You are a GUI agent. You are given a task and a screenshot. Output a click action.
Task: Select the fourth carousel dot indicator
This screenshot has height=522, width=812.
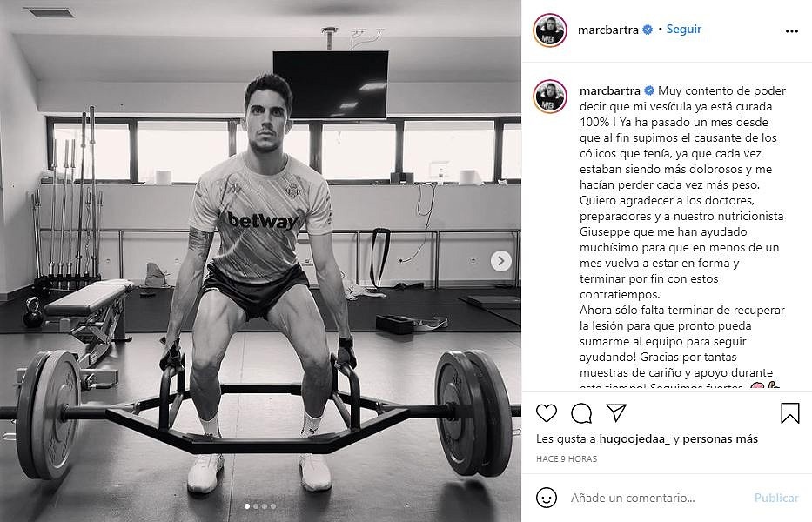tap(273, 506)
